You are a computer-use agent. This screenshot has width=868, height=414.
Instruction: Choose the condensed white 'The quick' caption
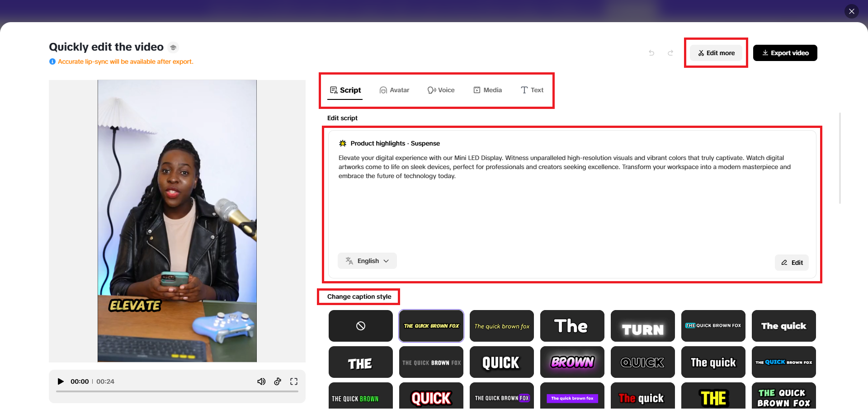(x=713, y=362)
